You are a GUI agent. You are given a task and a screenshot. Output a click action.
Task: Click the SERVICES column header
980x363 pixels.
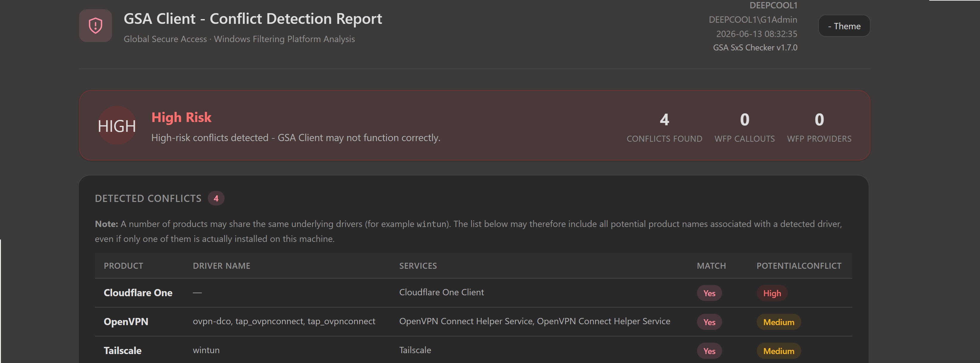click(x=418, y=266)
